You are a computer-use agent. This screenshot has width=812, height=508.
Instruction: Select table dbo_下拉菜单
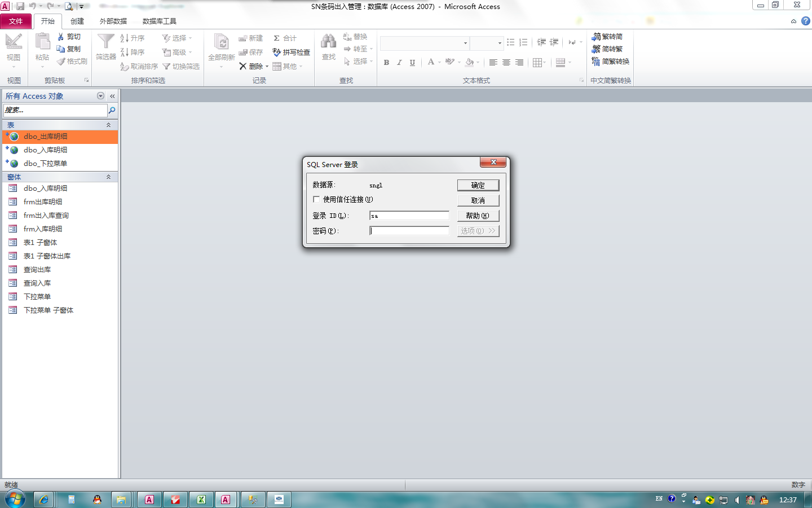[x=60, y=163]
